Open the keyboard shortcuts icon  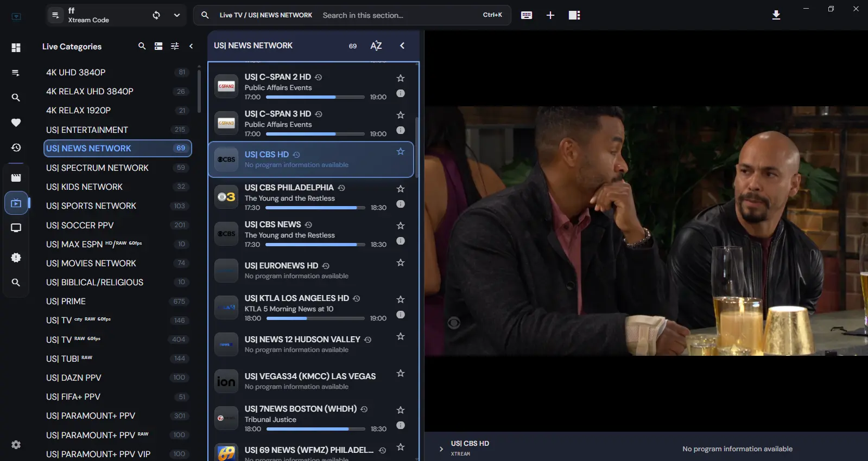527,15
